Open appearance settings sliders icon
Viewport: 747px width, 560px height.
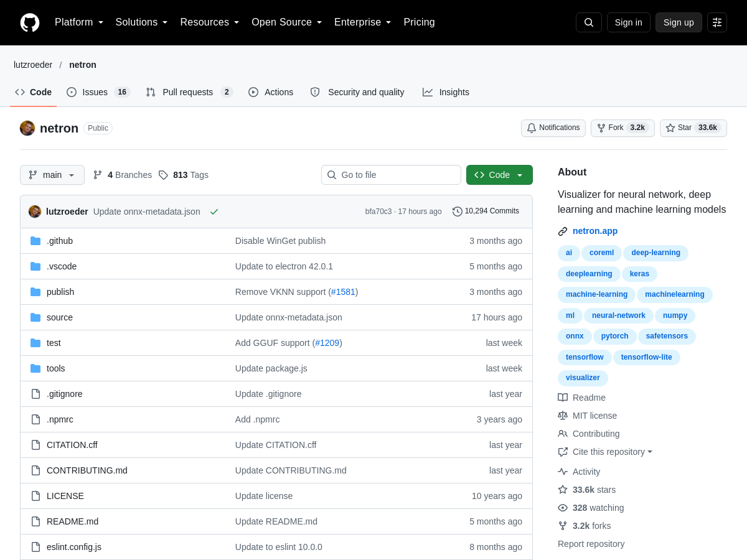[x=717, y=22]
